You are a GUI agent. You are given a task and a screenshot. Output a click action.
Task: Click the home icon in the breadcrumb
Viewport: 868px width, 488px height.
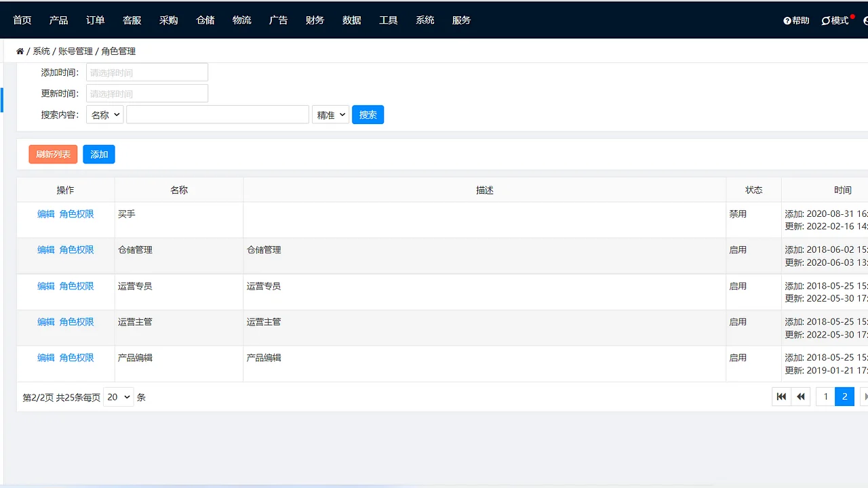click(20, 50)
